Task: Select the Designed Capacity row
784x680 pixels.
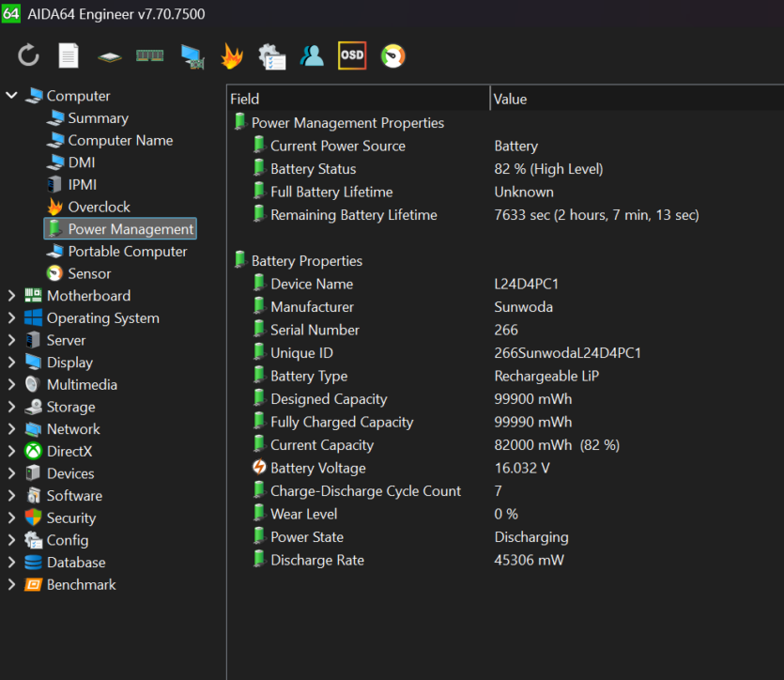Action: point(505,399)
